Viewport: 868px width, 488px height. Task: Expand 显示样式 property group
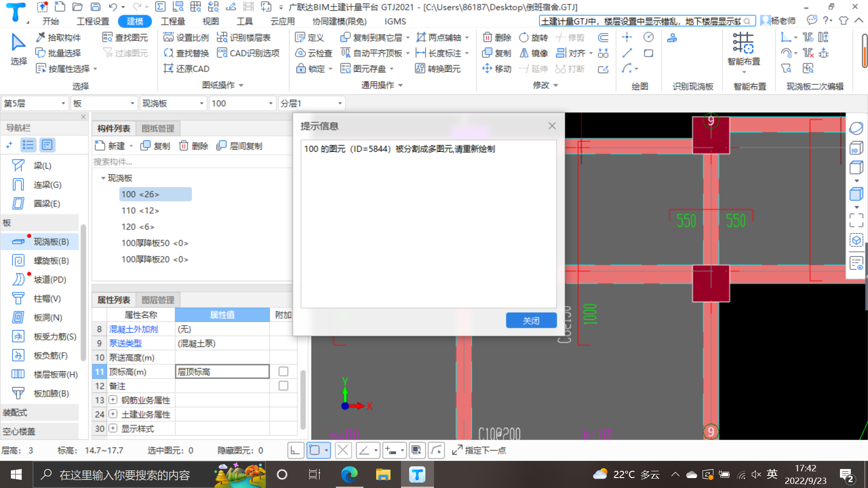click(113, 428)
